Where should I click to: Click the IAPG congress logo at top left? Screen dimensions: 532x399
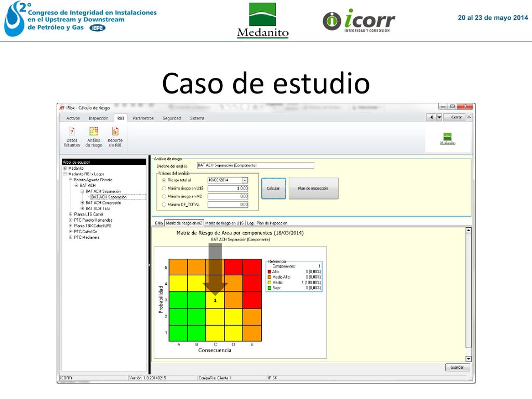[x=81, y=19]
